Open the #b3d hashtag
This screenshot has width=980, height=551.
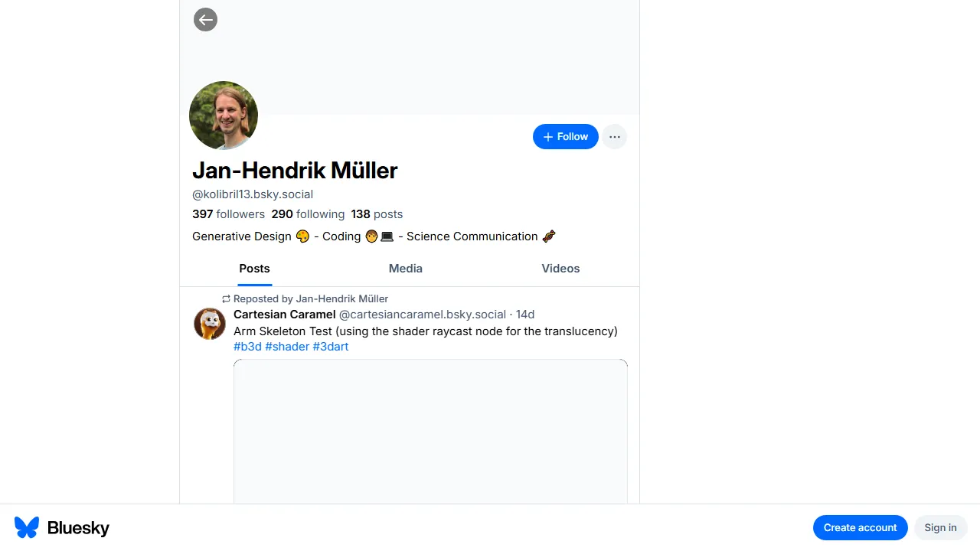[247, 347]
